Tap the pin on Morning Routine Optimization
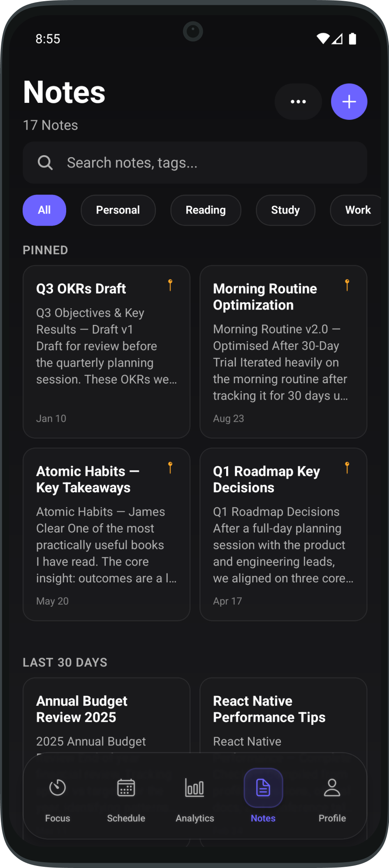The height and width of the screenshot is (868, 389). click(347, 286)
